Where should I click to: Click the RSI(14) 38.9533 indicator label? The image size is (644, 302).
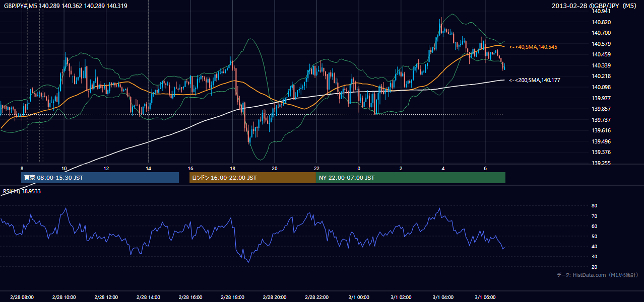22,191
